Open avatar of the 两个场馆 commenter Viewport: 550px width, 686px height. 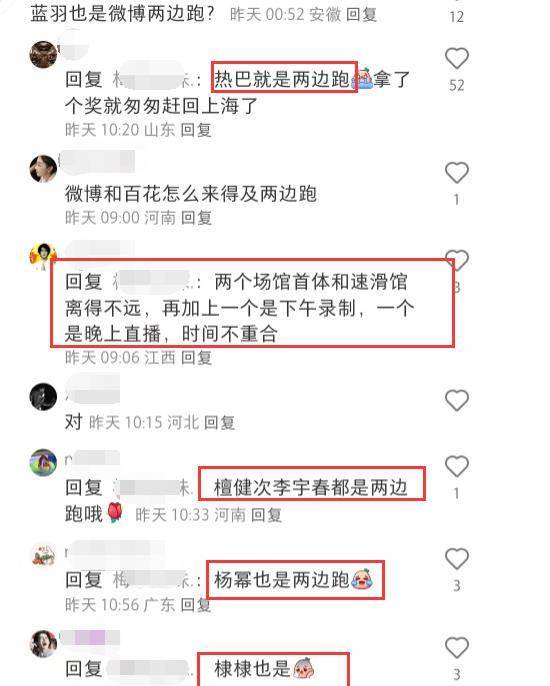tap(43, 255)
